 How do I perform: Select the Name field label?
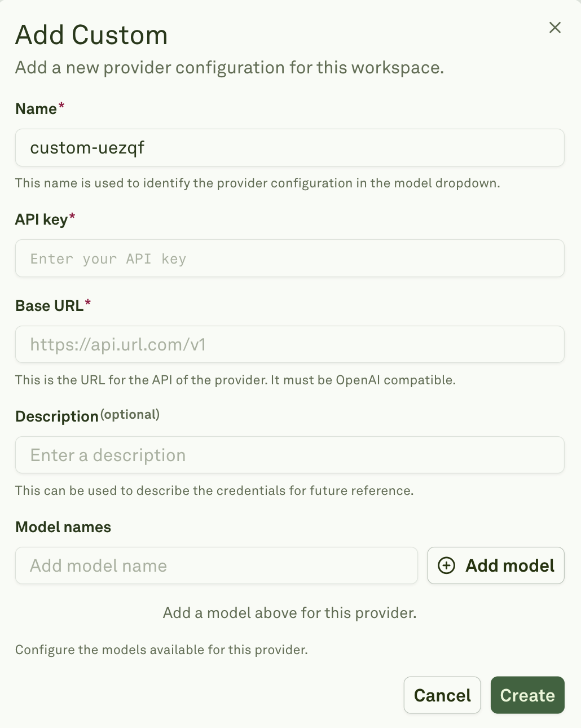pyautogui.click(x=35, y=108)
